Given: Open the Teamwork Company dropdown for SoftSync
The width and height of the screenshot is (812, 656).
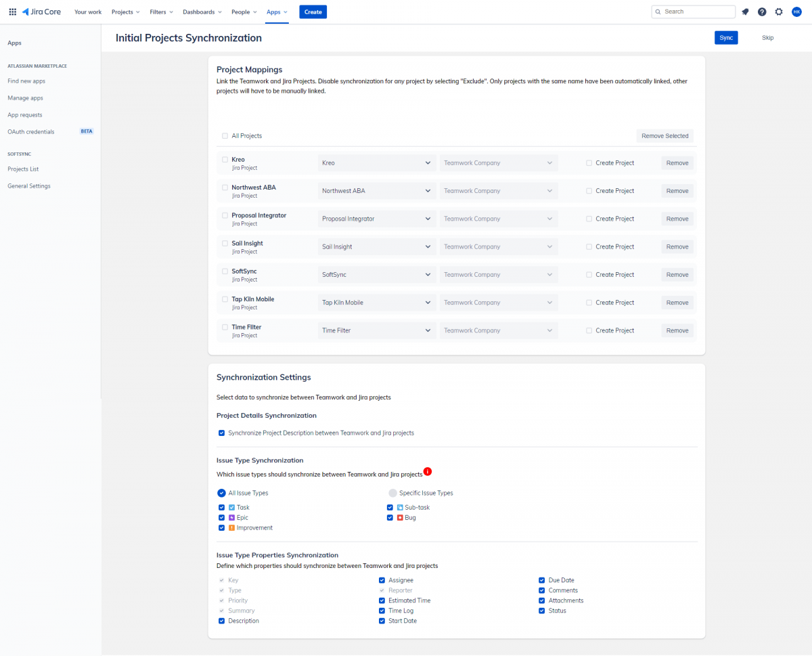Looking at the screenshot, I should pos(498,274).
